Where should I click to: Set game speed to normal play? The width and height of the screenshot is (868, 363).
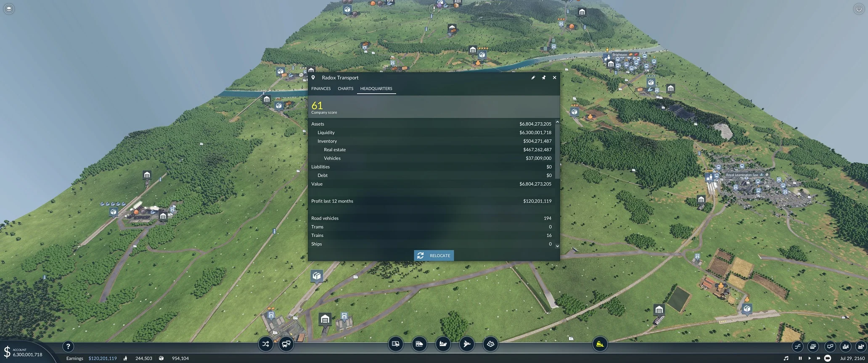(x=810, y=358)
